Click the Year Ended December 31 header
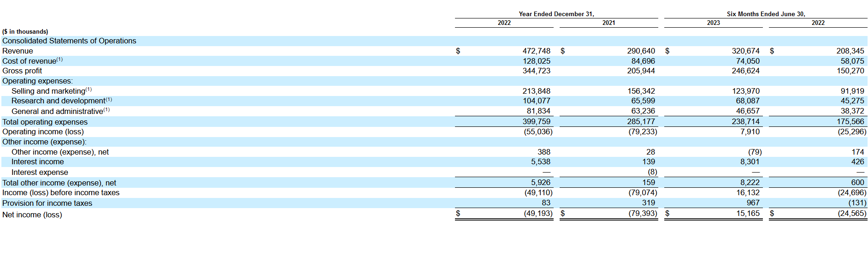The width and height of the screenshot is (868, 263). [x=556, y=14]
